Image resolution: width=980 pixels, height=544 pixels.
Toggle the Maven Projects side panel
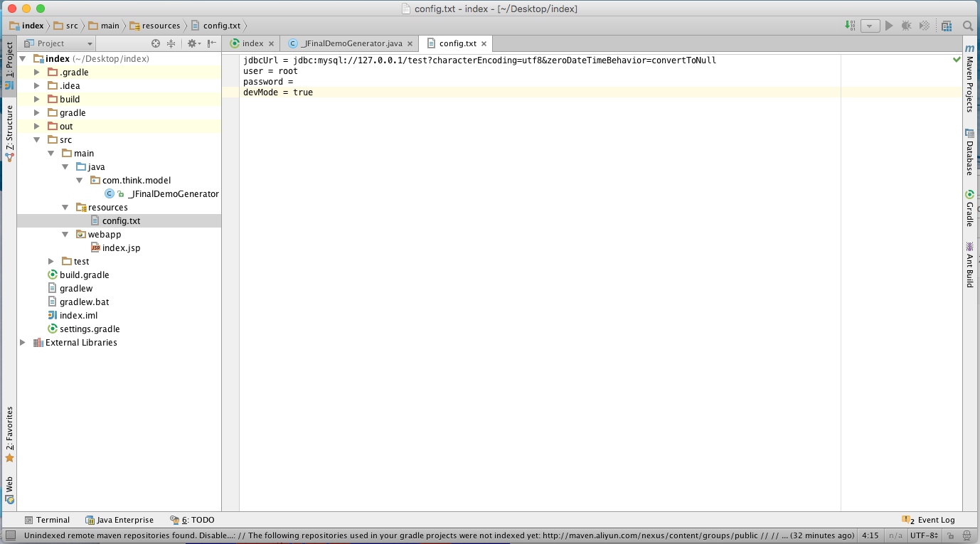pyautogui.click(x=969, y=78)
